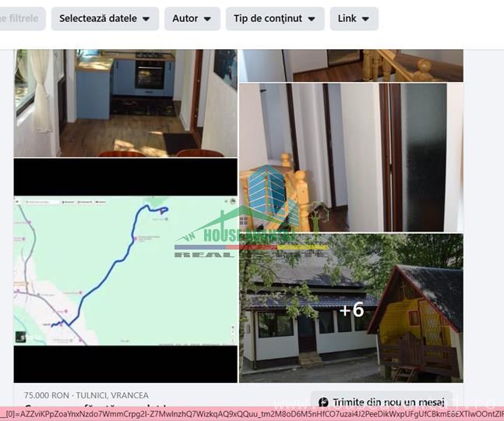
Task: Expand the Link filter dropdown
Action: click(x=354, y=19)
